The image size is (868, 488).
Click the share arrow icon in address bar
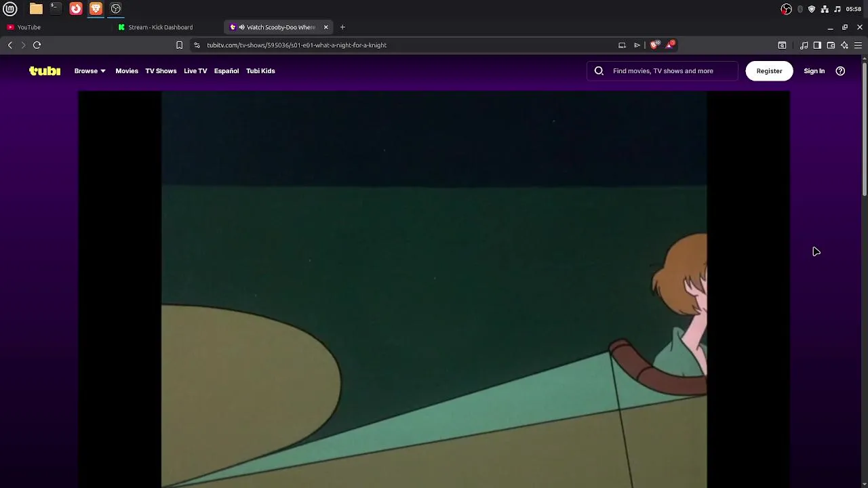(x=637, y=45)
